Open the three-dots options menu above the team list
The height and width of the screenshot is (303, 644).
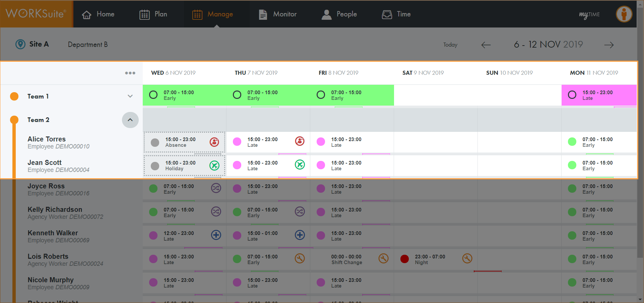click(130, 73)
